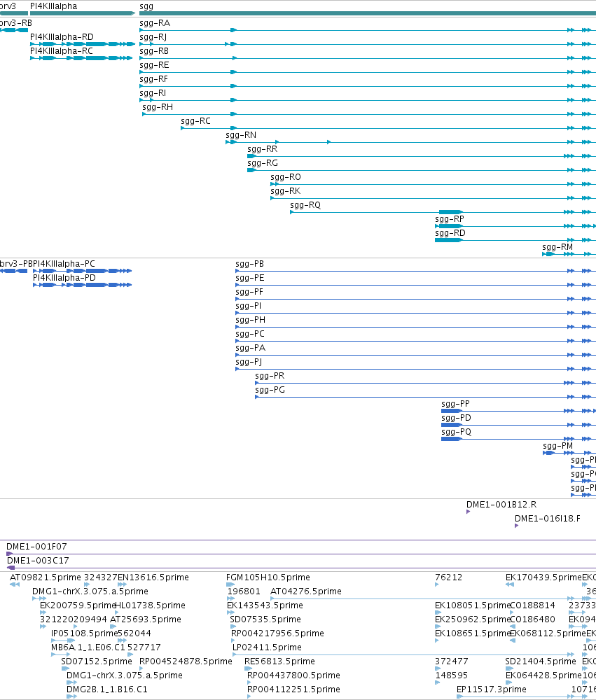Viewport: 596px width, 700px height.
Task: Open the sgg-PM protein label
Action: click(x=558, y=446)
